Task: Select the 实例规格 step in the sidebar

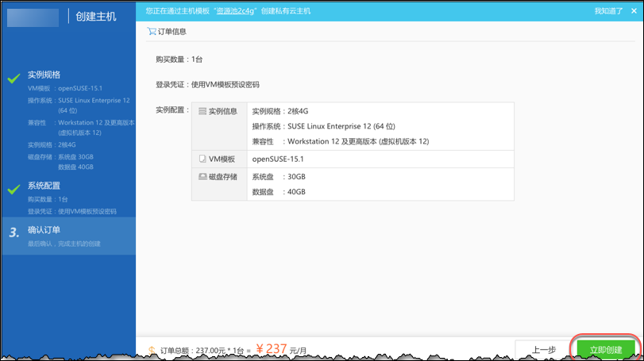Action: (x=44, y=75)
